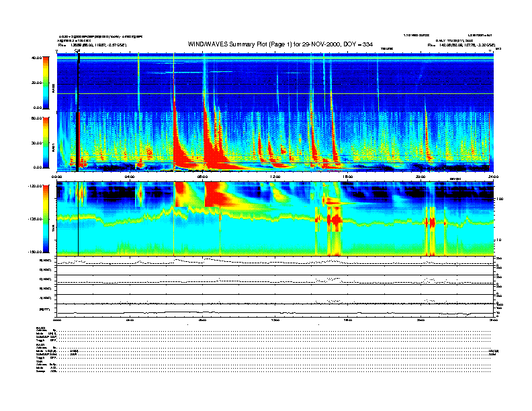Select the Cal marker above the RAD2 panel
The height and width of the screenshot is (411, 532).
coord(77,50)
